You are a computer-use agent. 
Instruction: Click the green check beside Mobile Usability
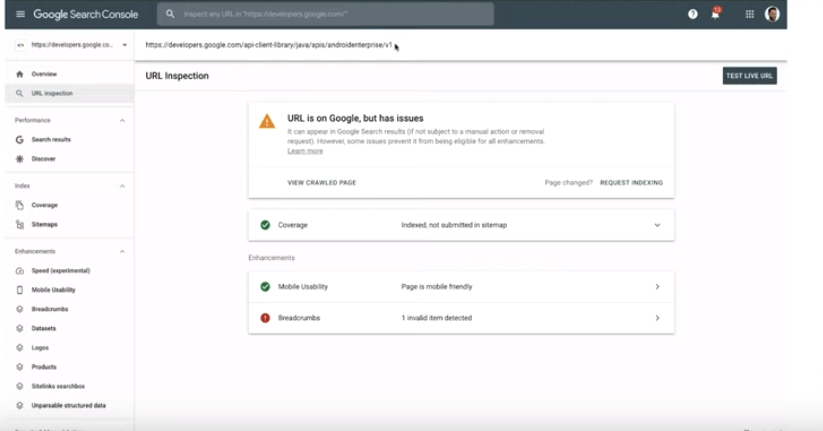coord(265,287)
